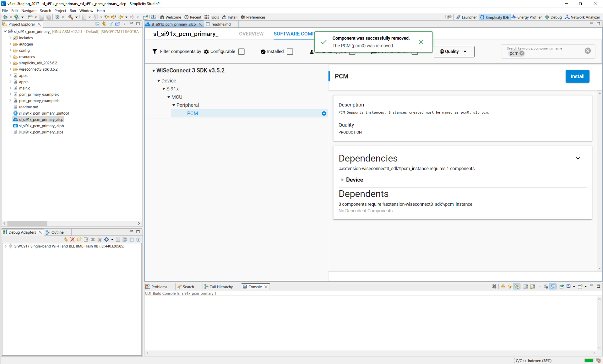Check the Installed filter checkbox
Viewport: 603px width, 364px height.
click(290, 52)
